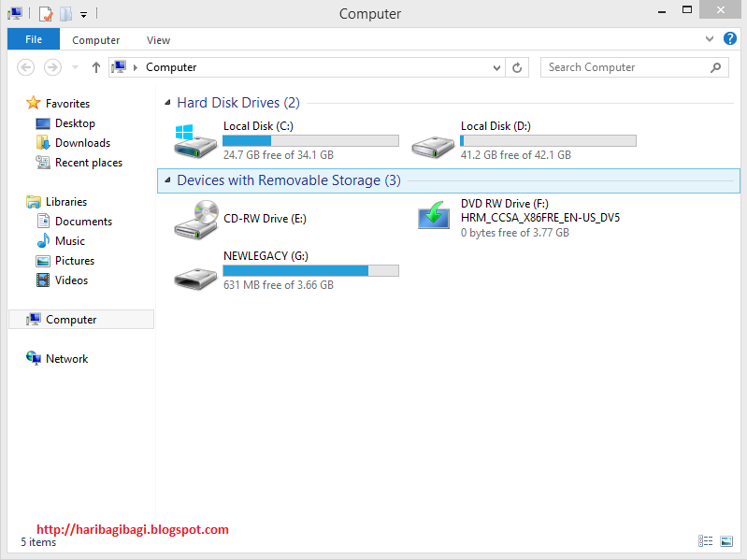Viewport: 747px width, 560px height.
Task: Select Computer in navigation pane
Action: 81,320
